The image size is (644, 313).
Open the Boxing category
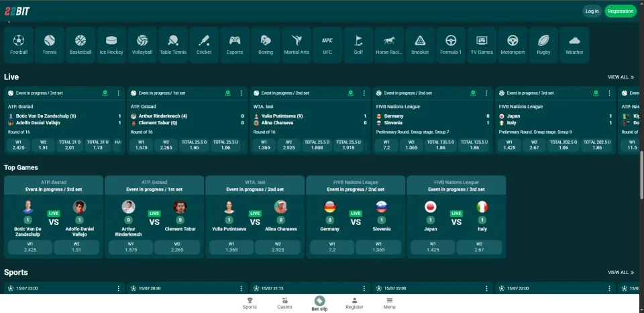point(266,45)
